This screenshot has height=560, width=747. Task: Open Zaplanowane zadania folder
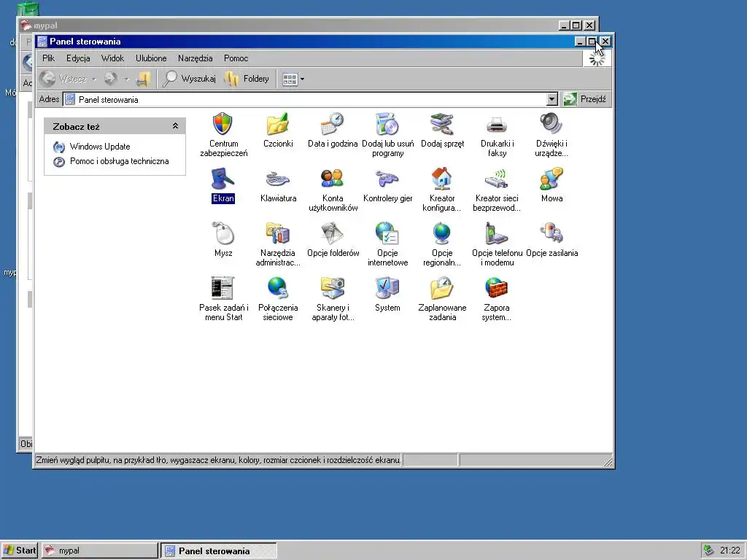click(442, 289)
